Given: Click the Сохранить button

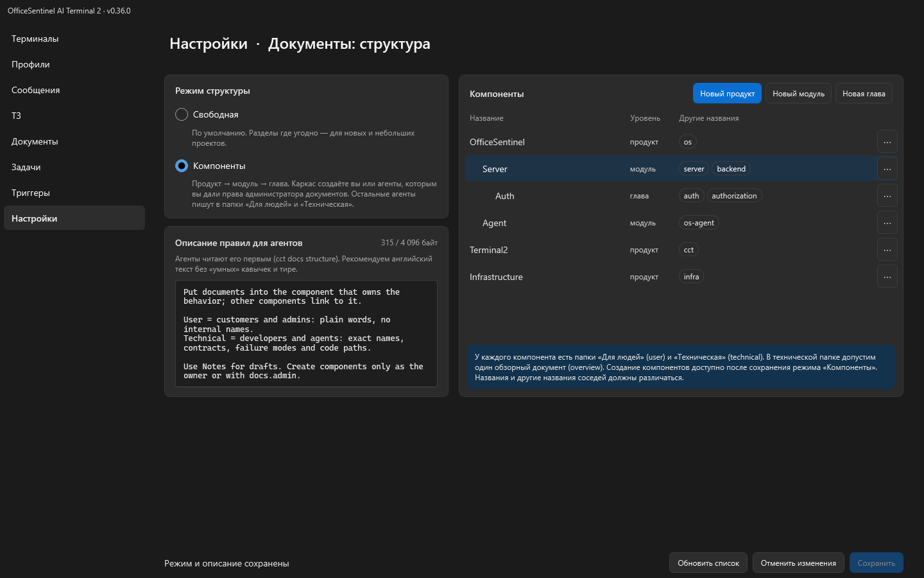Looking at the screenshot, I should 876,563.
